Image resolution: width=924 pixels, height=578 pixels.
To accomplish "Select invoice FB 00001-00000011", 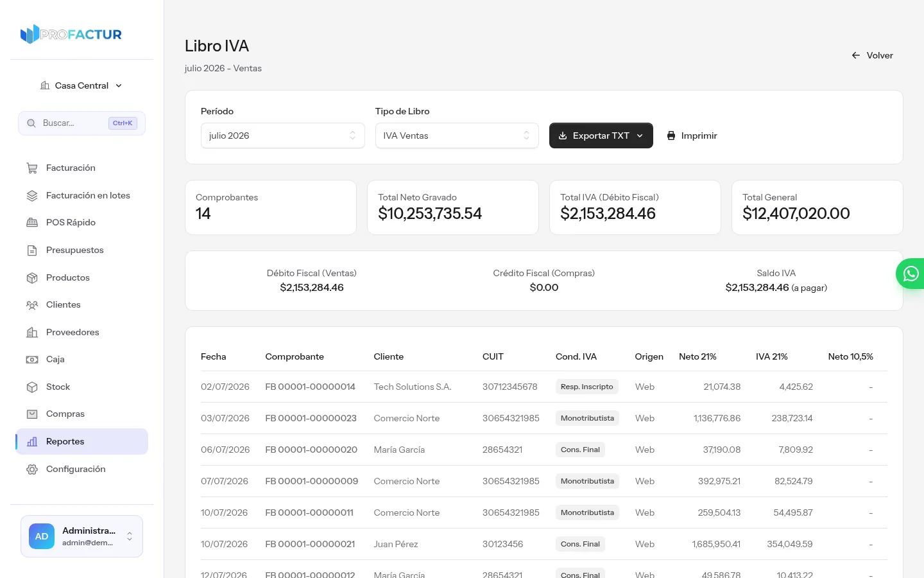I will tap(309, 512).
